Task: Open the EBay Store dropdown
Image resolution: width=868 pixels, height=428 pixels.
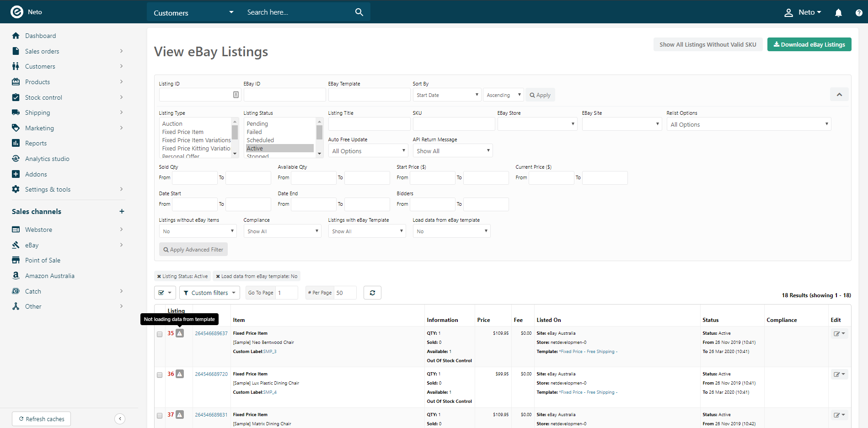Action: pos(537,124)
